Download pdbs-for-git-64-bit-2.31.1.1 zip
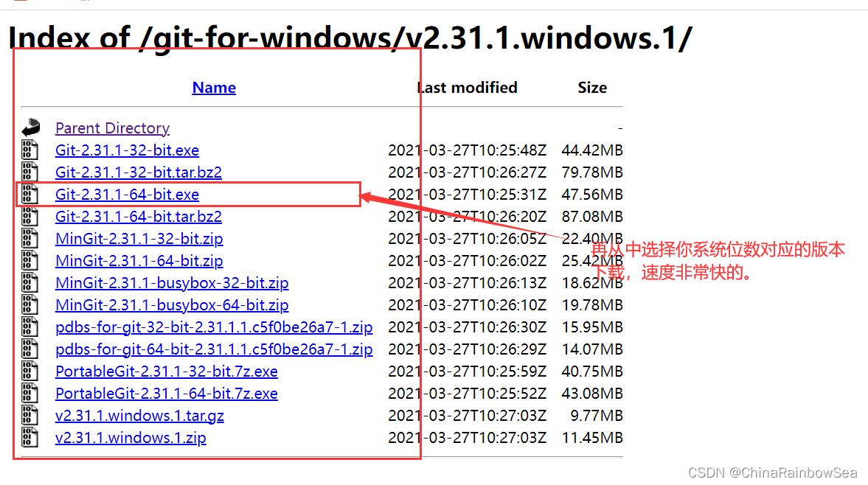The width and height of the screenshot is (868, 485). click(x=214, y=349)
